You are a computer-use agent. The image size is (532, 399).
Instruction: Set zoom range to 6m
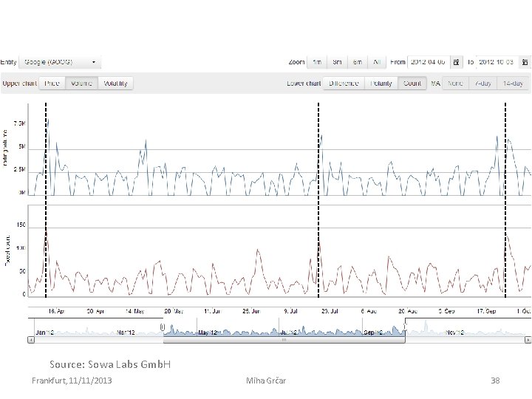point(357,62)
